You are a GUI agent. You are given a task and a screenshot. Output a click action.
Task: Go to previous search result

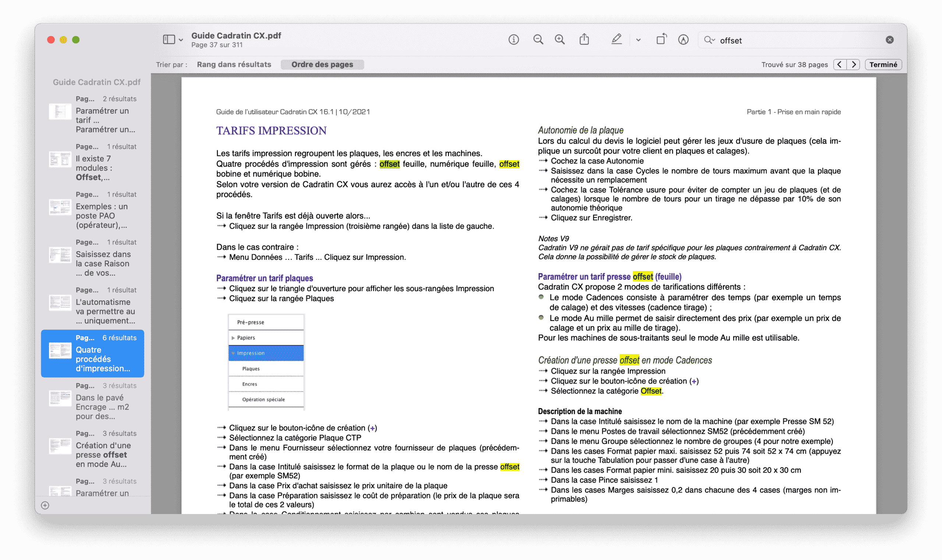tap(839, 64)
